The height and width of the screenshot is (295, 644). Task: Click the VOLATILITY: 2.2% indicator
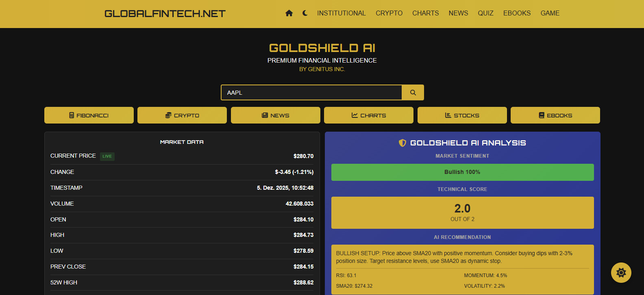click(x=484, y=286)
